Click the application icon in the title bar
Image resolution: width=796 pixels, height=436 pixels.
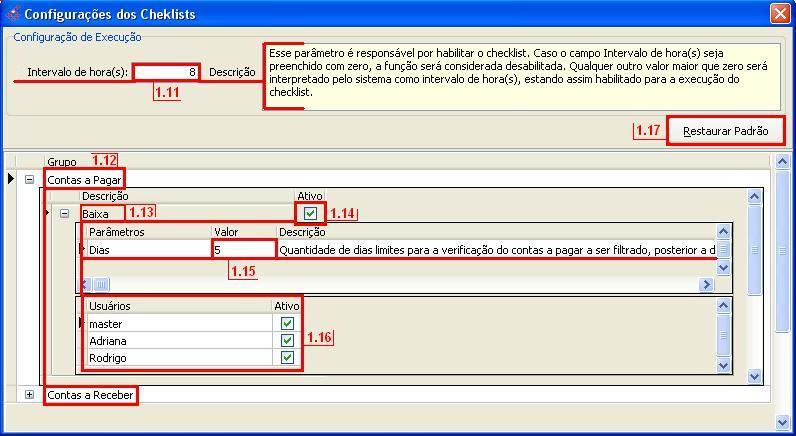coord(12,14)
